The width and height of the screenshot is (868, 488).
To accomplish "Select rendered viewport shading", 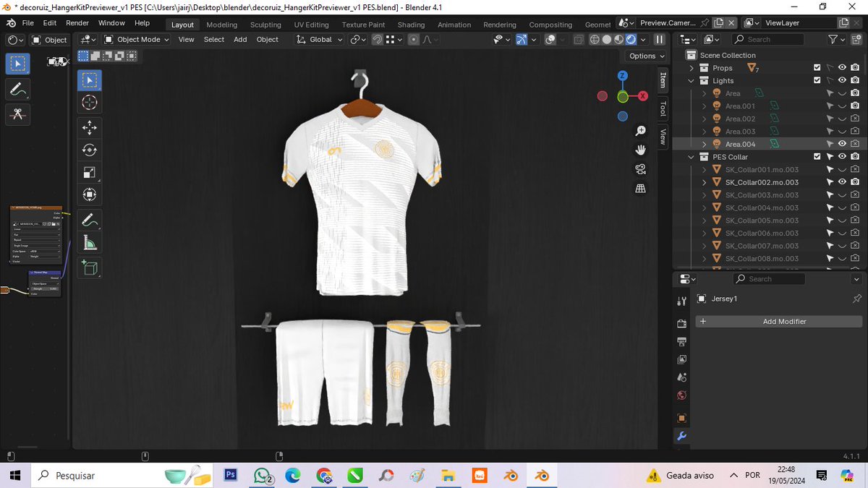I will pos(631,40).
